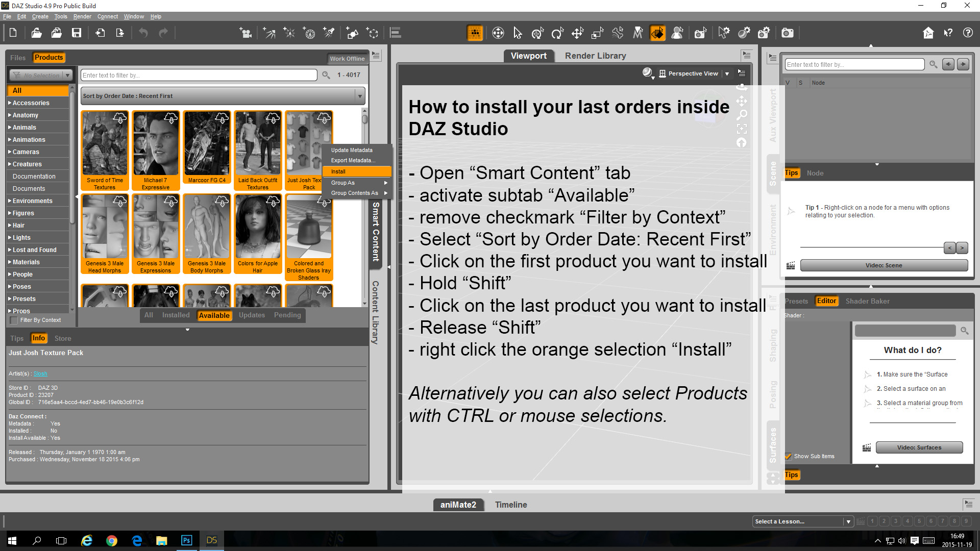Open the What's This help icon
Image resolution: width=980 pixels, height=551 pixels.
coord(948,33)
